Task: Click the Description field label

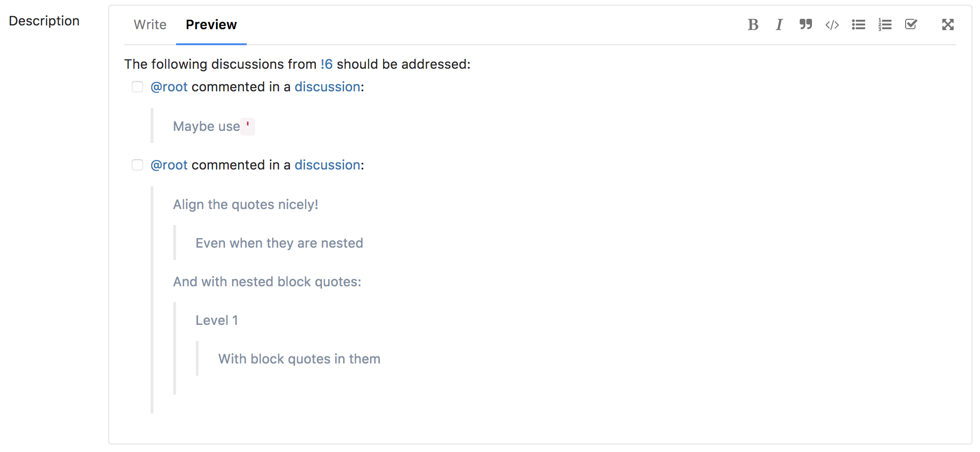Action: point(44,21)
